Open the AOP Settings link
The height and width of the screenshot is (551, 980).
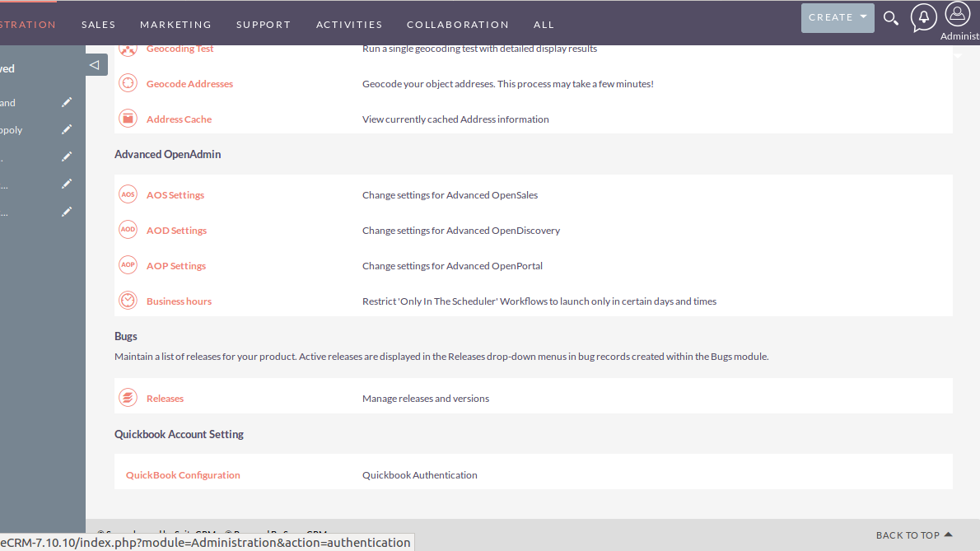tap(175, 266)
